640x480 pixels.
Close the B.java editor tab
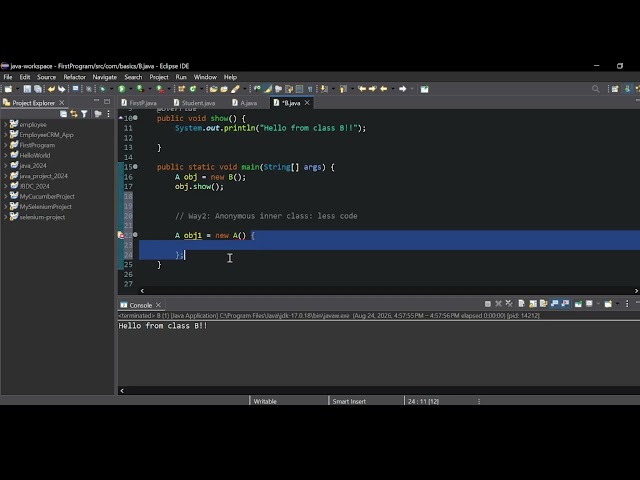coord(307,103)
